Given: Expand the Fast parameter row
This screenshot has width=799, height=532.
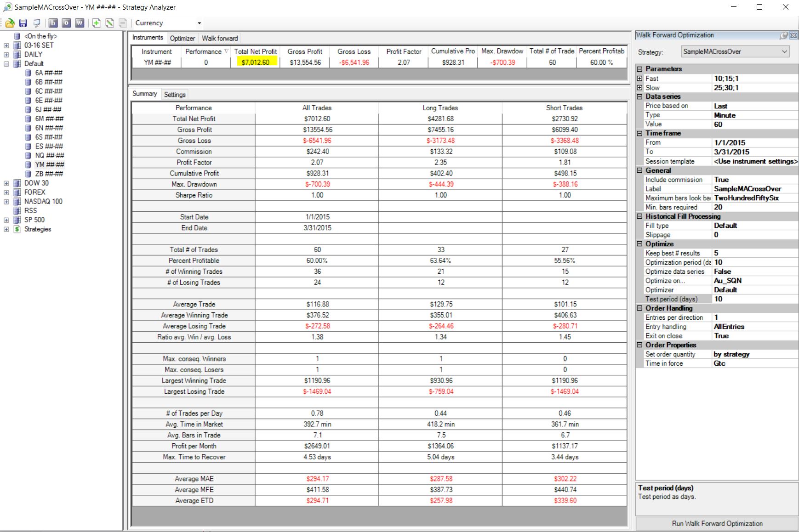Looking at the screenshot, I should pos(639,79).
